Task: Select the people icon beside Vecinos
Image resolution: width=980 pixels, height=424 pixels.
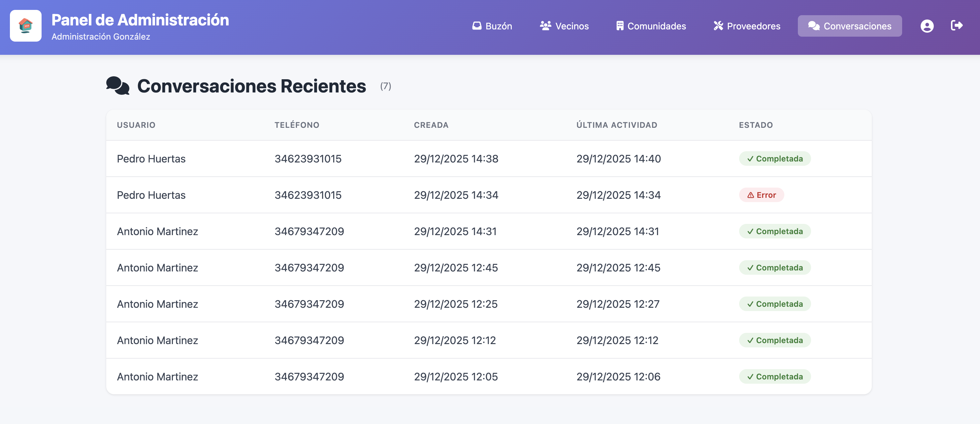Action: (x=545, y=26)
